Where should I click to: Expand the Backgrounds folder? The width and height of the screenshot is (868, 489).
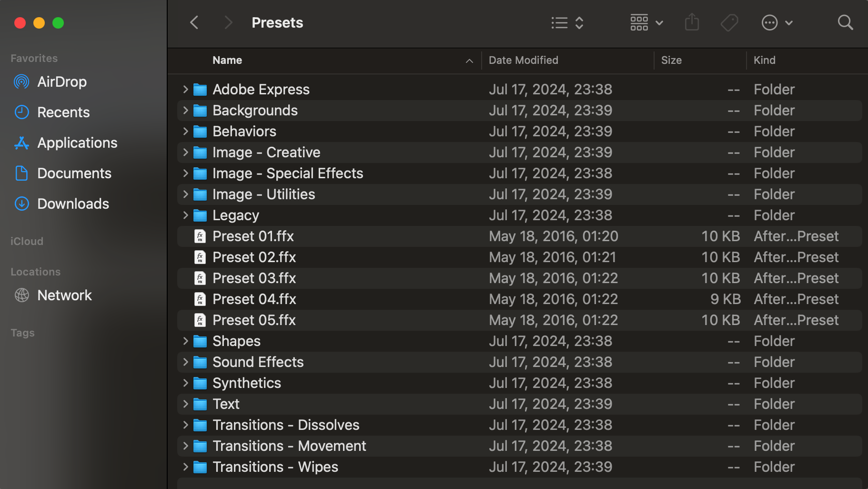[185, 111]
